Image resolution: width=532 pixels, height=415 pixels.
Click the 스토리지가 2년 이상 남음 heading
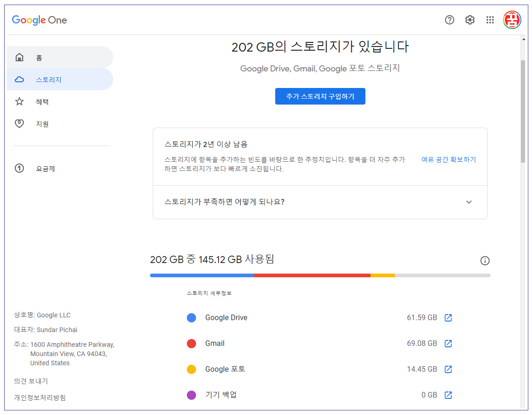(x=206, y=144)
